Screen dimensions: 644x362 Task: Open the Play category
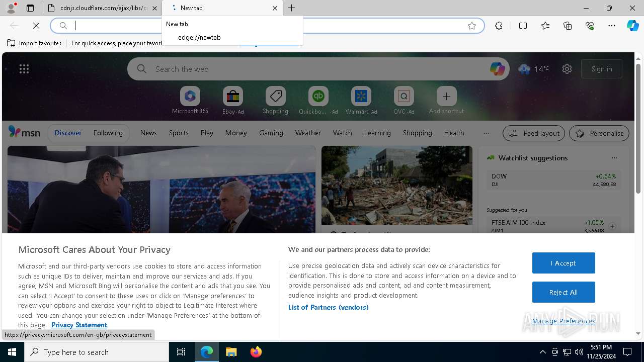207,133
